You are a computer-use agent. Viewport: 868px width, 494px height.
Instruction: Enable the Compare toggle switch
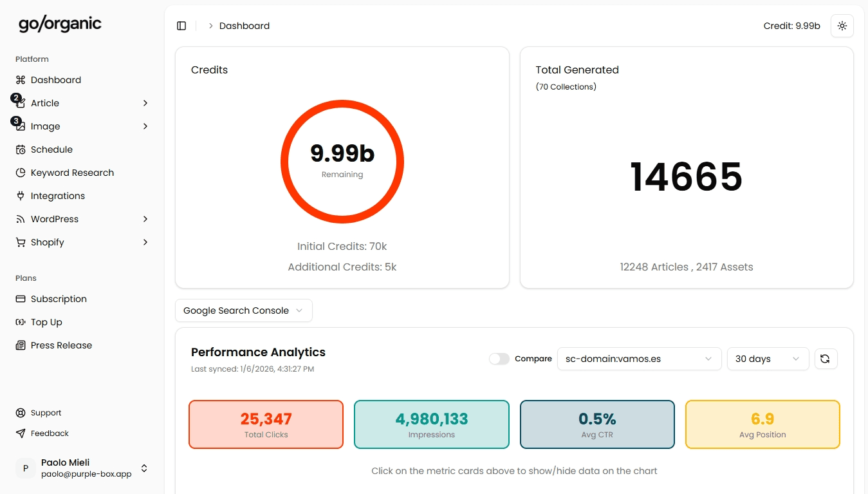coord(499,359)
